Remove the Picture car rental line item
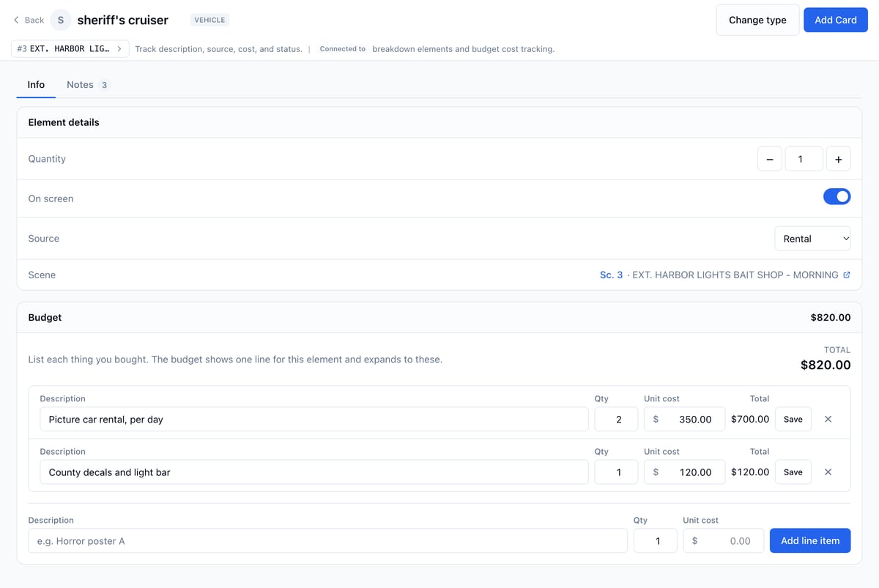This screenshot has height=588, width=879. [828, 419]
